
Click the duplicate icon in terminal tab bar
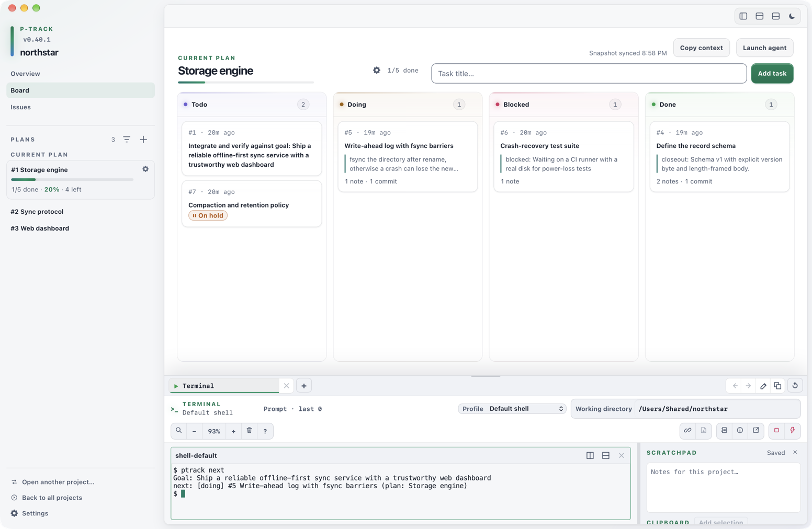777,386
